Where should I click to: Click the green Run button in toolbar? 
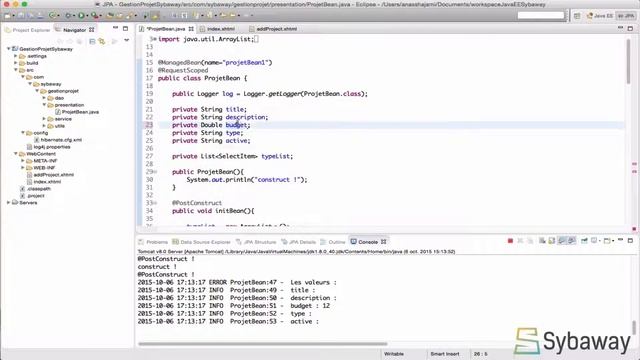tap(81, 16)
